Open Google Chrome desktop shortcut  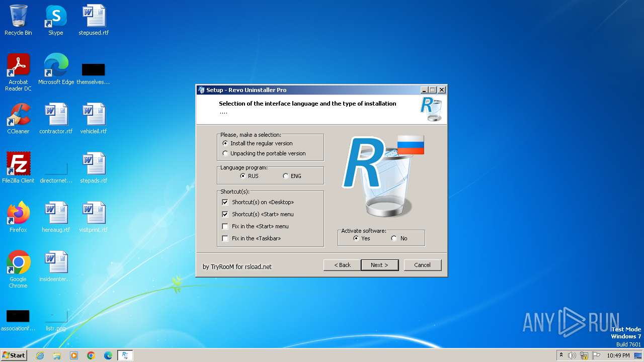click(18, 269)
